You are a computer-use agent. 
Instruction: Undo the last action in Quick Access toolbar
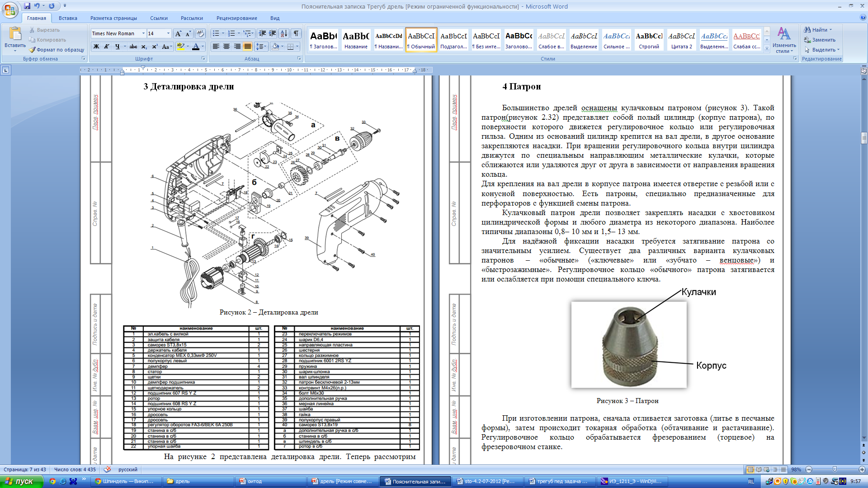point(37,6)
